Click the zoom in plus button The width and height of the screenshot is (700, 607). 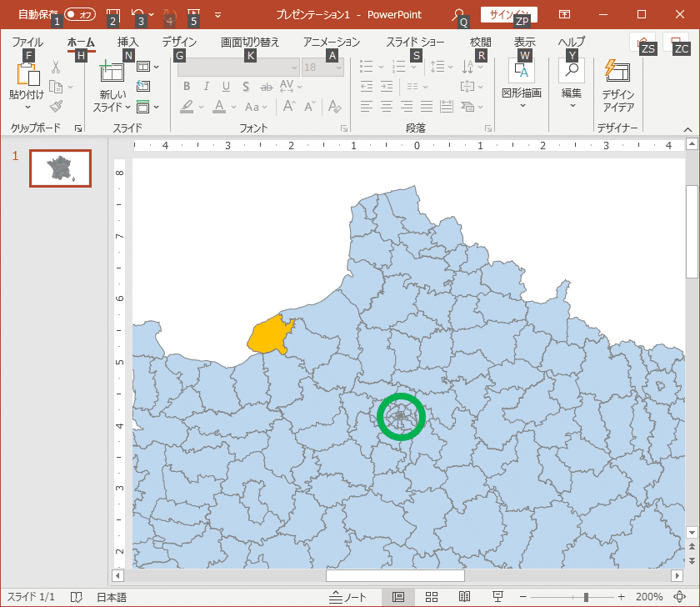pyautogui.click(x=621, y=597)
